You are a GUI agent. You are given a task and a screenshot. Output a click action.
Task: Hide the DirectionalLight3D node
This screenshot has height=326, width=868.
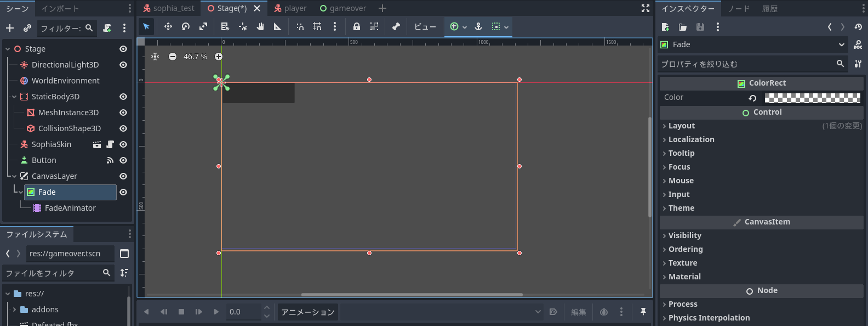(123, 65)
